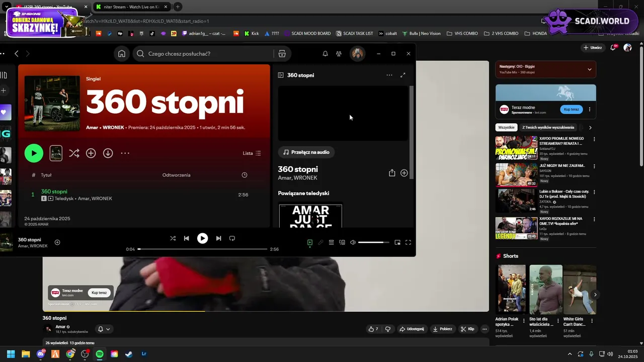Screen dimensions: 644x362
Task: Click the YouTube Klip button
Action: pyautogui.click(x=467, y=329)
